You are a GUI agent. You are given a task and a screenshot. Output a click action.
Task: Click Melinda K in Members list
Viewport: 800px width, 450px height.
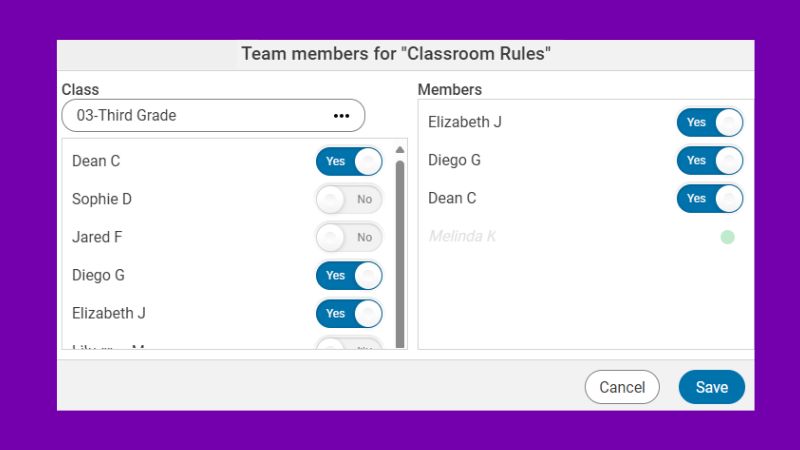point(462,237)
